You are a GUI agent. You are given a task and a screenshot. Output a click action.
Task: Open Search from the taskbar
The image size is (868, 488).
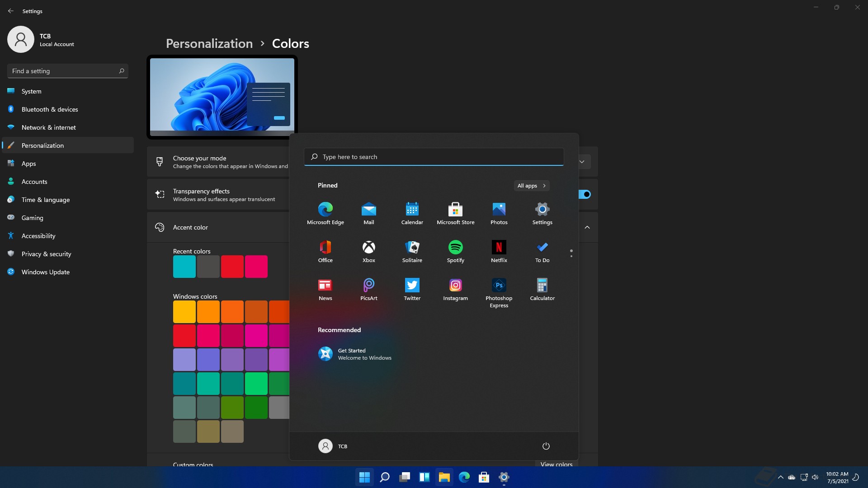(x=385, y=477)
